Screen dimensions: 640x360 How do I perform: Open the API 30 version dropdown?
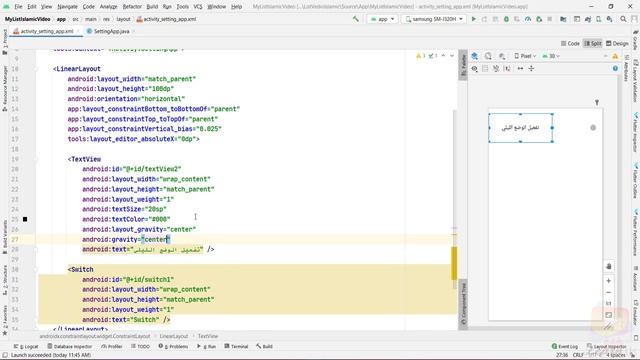[551, 56]
